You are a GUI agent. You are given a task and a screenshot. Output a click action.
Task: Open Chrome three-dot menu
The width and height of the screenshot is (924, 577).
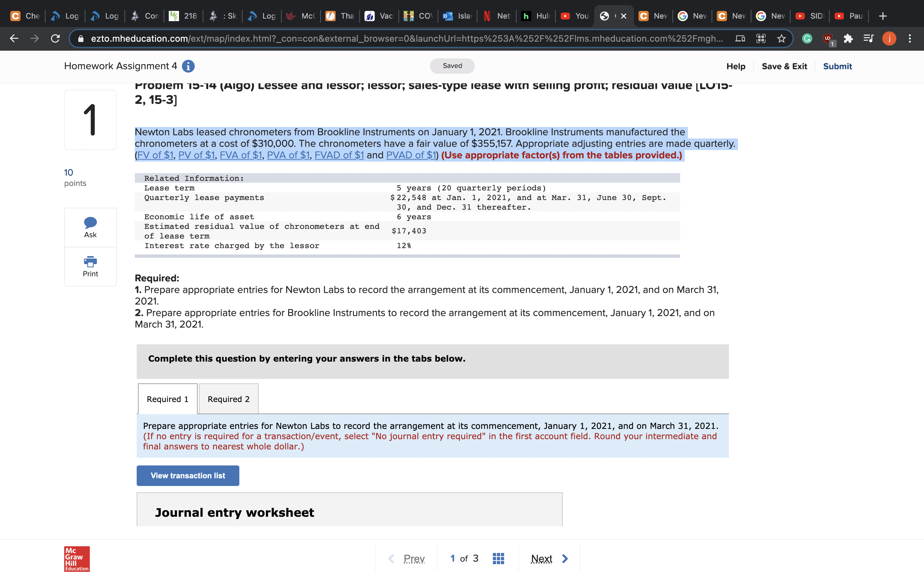click(x=910, y=38)
